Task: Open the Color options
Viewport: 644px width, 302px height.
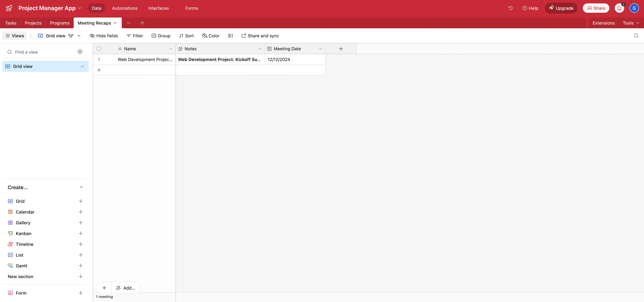Action: tap(211, 36)
